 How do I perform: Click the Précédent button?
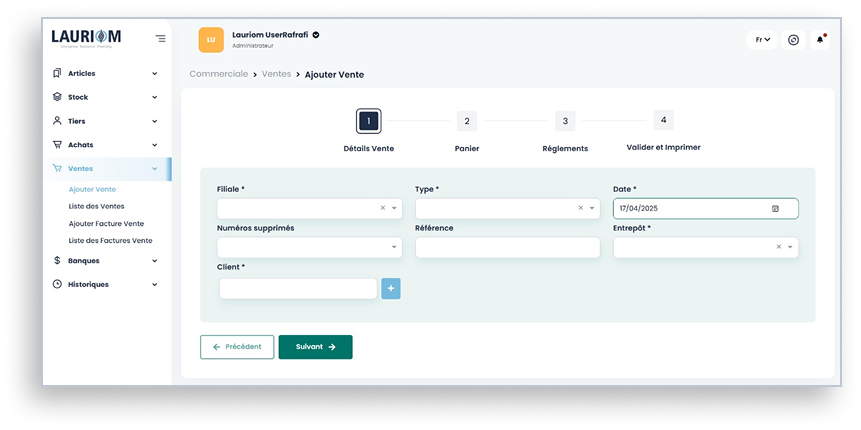point(237,347)
